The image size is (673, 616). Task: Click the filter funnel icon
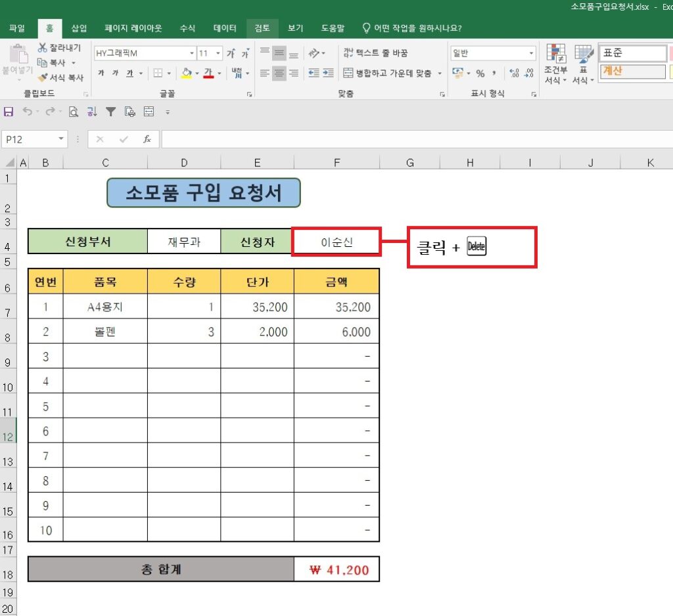pos(110,112)
